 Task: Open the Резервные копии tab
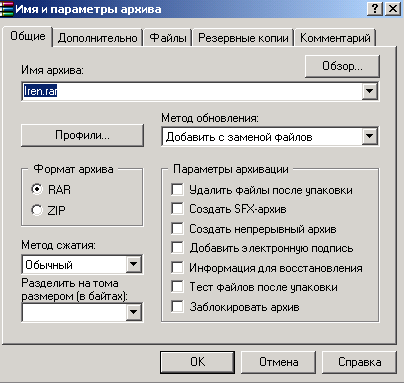pos(243,38)
